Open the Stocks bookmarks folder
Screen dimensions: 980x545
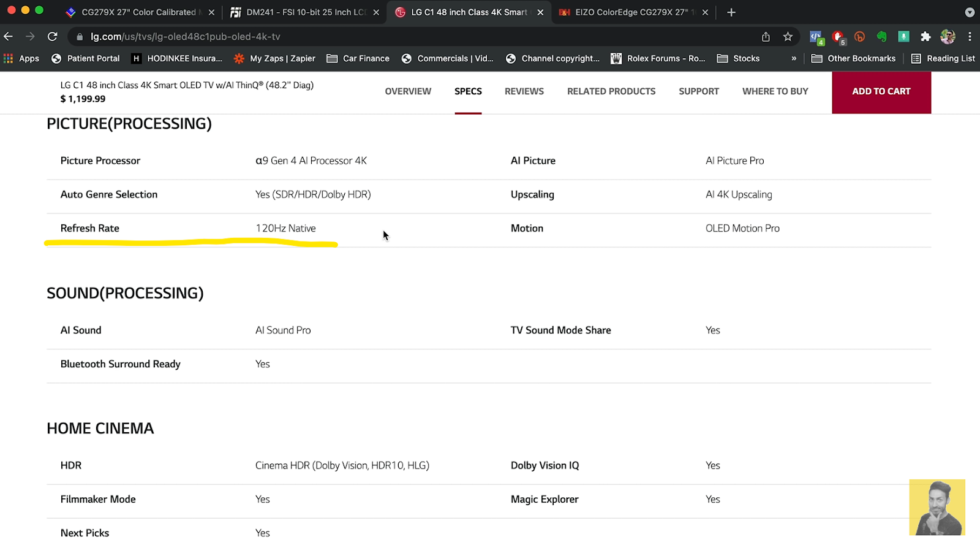(738, 58)
